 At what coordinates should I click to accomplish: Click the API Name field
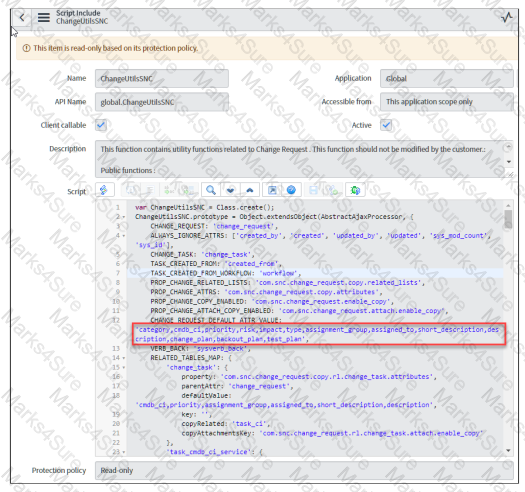(162, 102)
